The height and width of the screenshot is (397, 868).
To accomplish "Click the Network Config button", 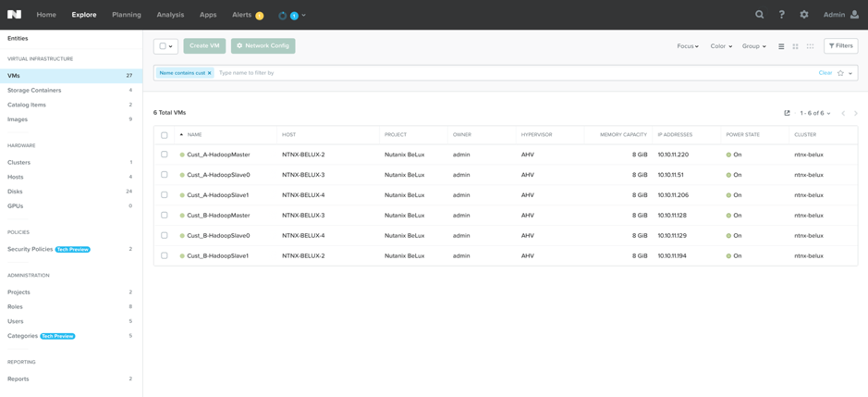I will pyautogui.click(x=263, y=46).
